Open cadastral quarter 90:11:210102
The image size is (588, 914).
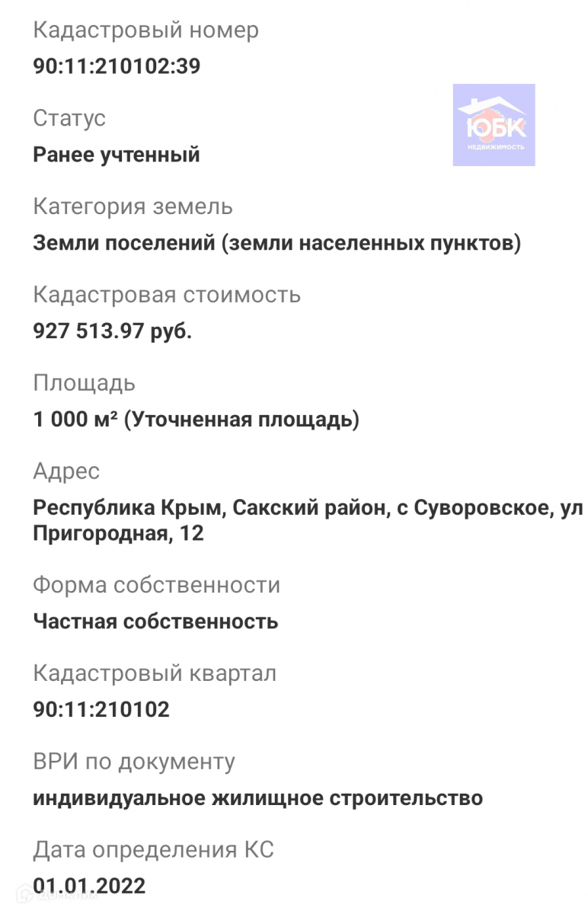pyautogui.click(x=101, y=710)
